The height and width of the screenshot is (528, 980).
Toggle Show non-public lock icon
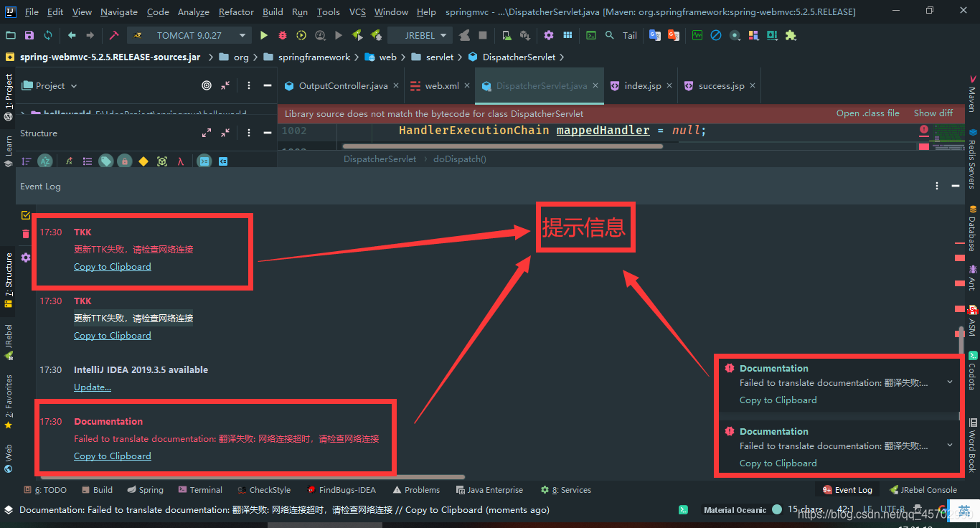pyautogui.click(x=125, y=161)
